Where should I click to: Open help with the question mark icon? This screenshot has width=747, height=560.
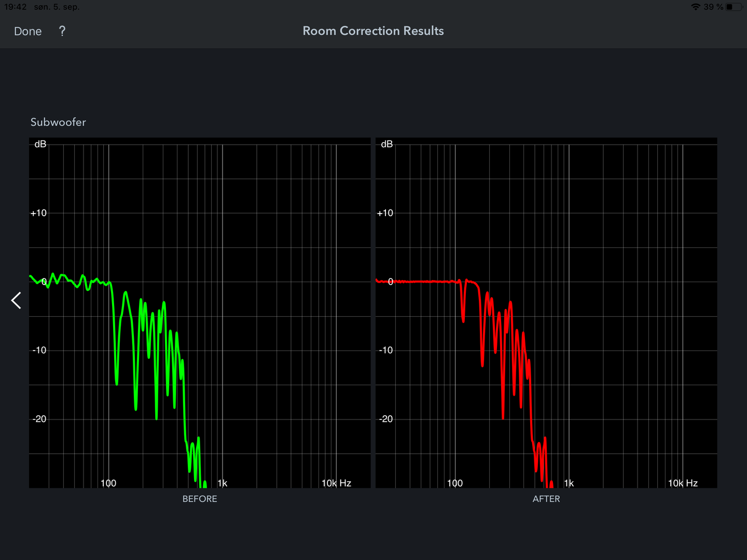(x=62, y=31)
